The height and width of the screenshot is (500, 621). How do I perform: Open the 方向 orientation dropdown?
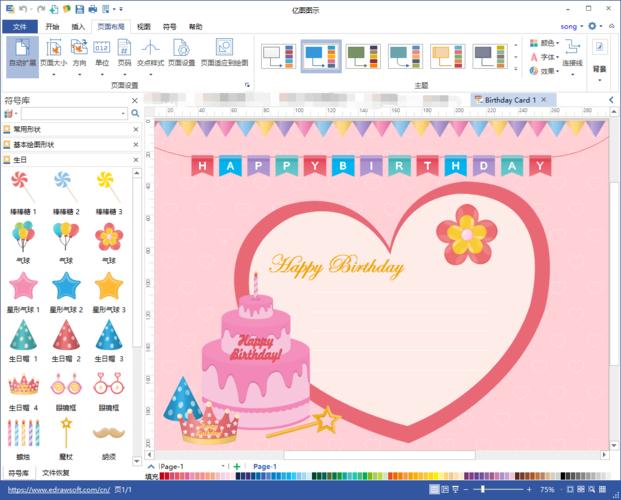tap(78, 53)
